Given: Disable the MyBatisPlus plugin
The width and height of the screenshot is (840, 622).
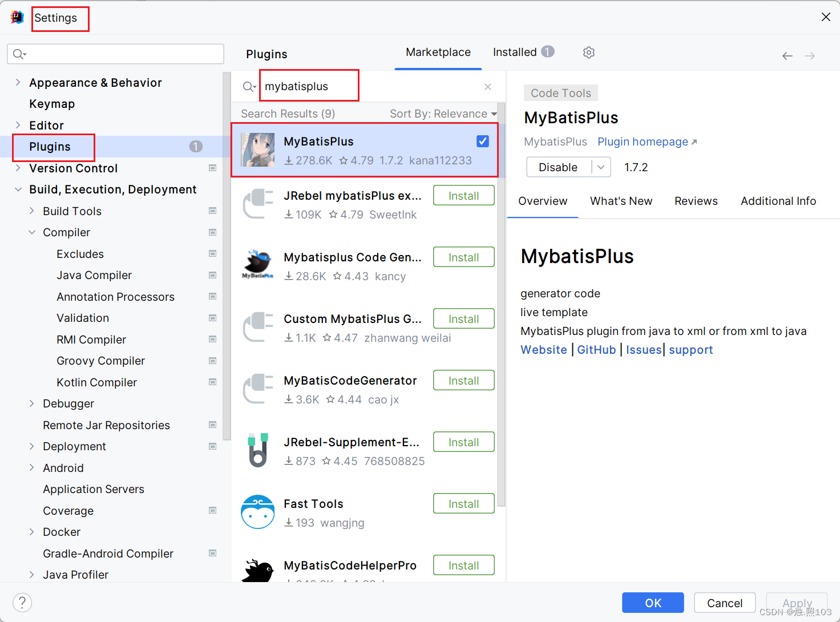Looking at the screenshot, I should 559,167.
